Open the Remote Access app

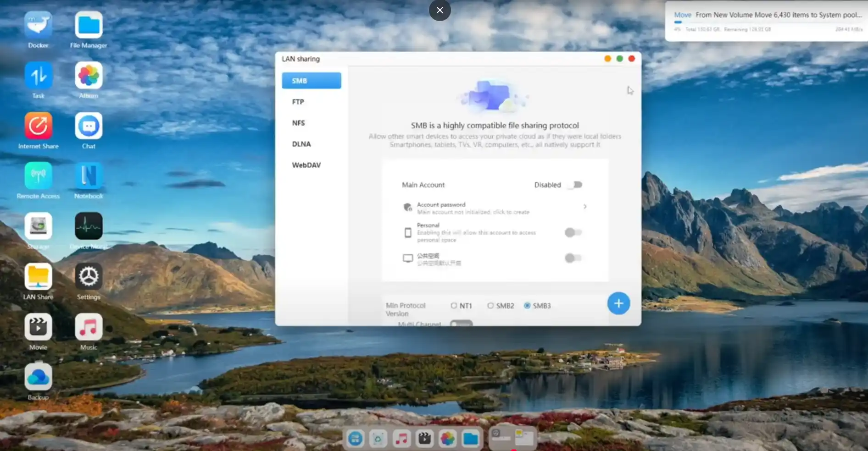pyautogui.click(x=38, y=176)
